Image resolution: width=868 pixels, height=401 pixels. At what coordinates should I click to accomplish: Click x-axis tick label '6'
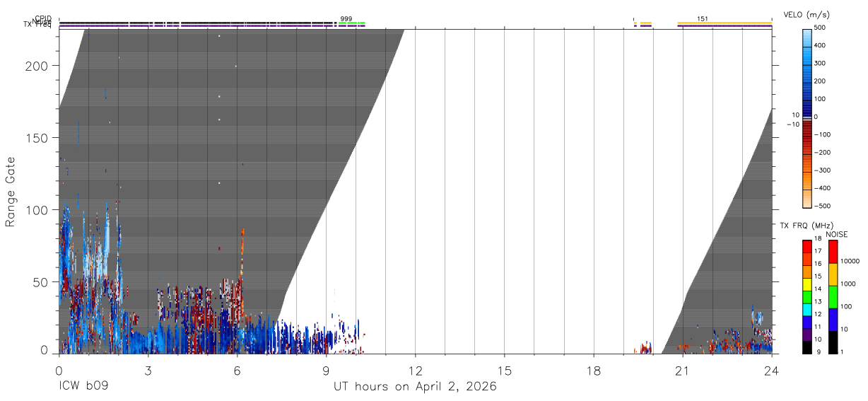coord(237,371)
